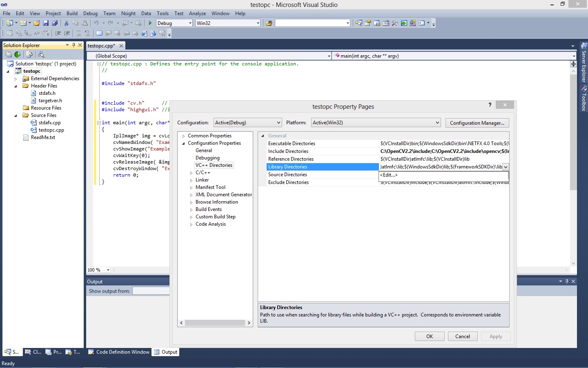Viewport: 588px width, 368px height.
Task: Start Debugging with the green arrow icon
Action: click(150, 23)
